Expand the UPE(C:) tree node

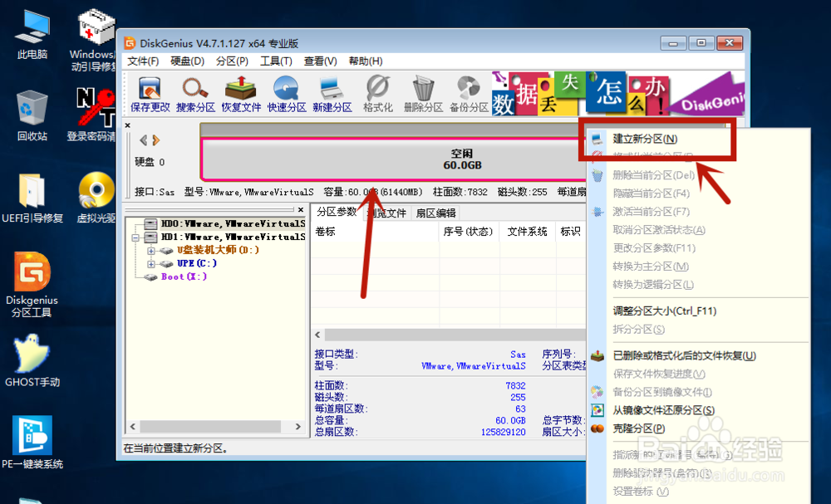point(151,264)
